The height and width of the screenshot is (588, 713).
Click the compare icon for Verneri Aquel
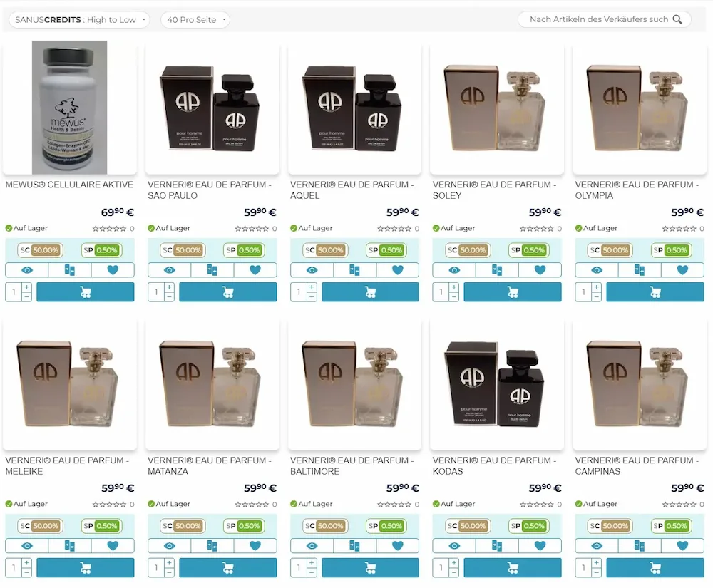pos(354,270)
